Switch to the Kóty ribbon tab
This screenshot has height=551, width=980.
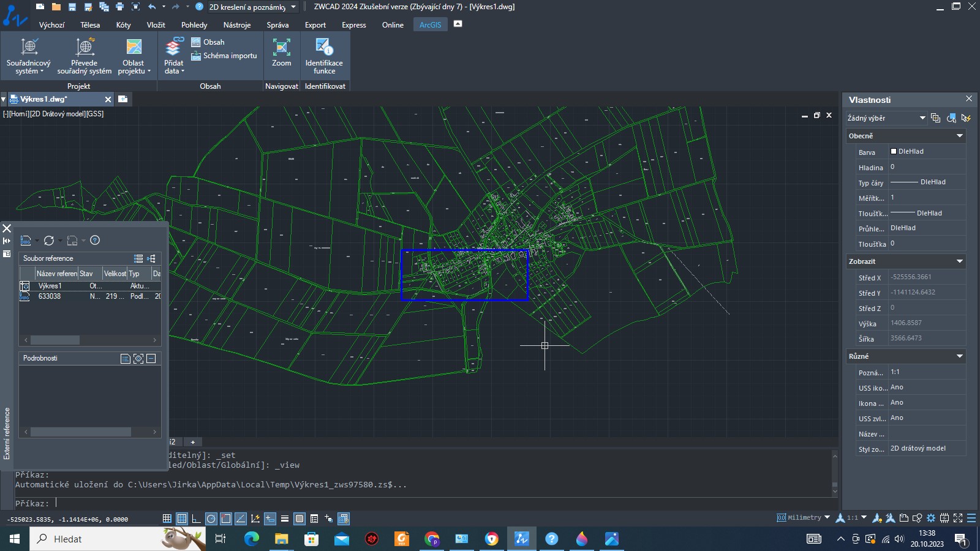click(x=123, y=25)
